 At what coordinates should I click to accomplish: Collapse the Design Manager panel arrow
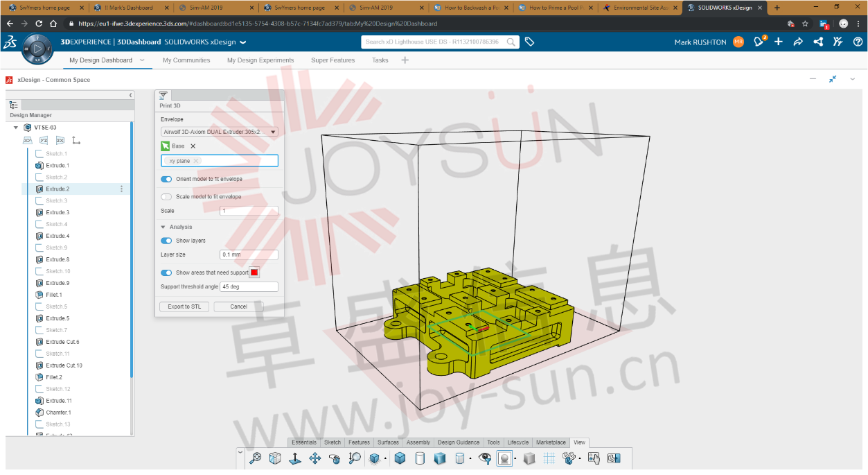click(x=131, y=95)
